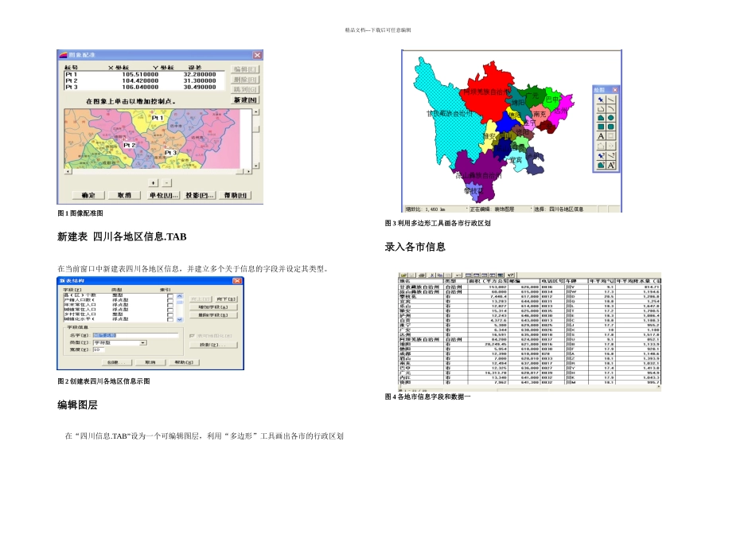The image size is (756, 535).
Task: Click 帮助[H] in table structure dialog
Action: click(x=184, y=362)
